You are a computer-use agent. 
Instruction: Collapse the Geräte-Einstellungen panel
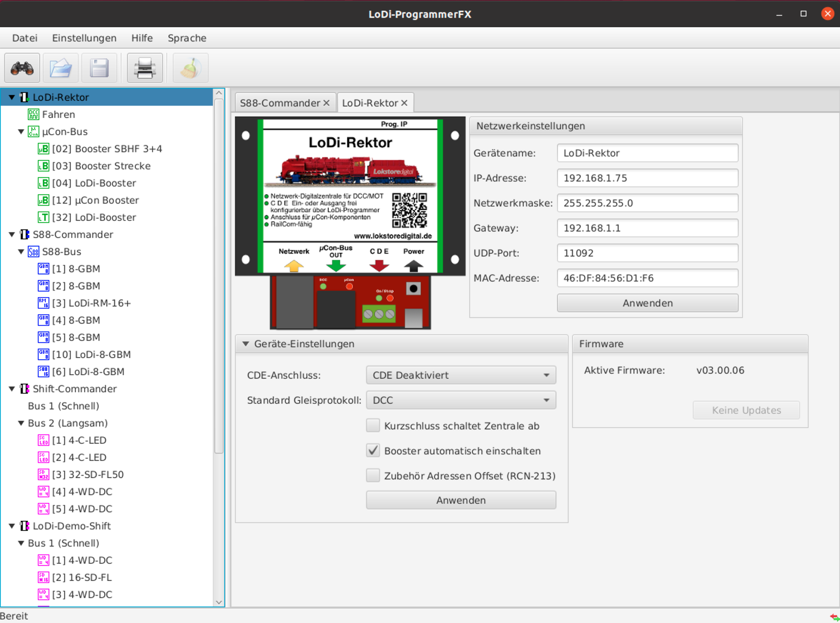[246, 344]
